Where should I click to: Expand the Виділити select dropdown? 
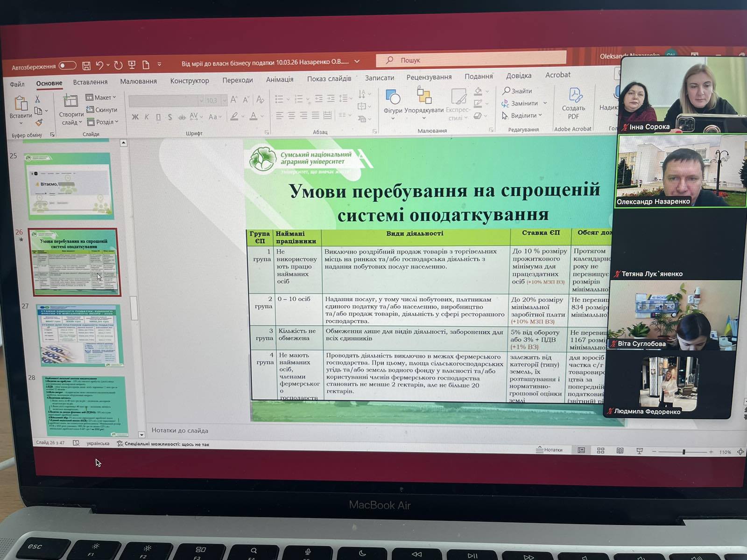pyautogui.click(x=522, y=115)
